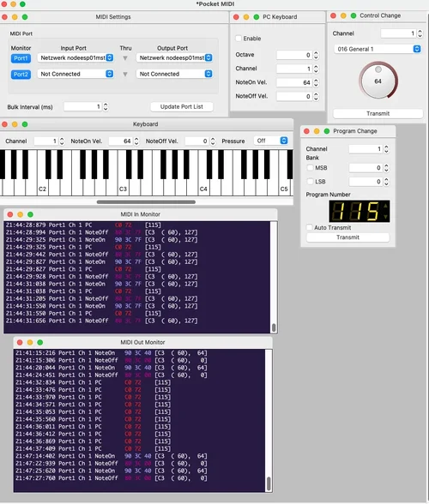Click the Update Port List button
The image size is (429, 504).
[x=182, y=106]
